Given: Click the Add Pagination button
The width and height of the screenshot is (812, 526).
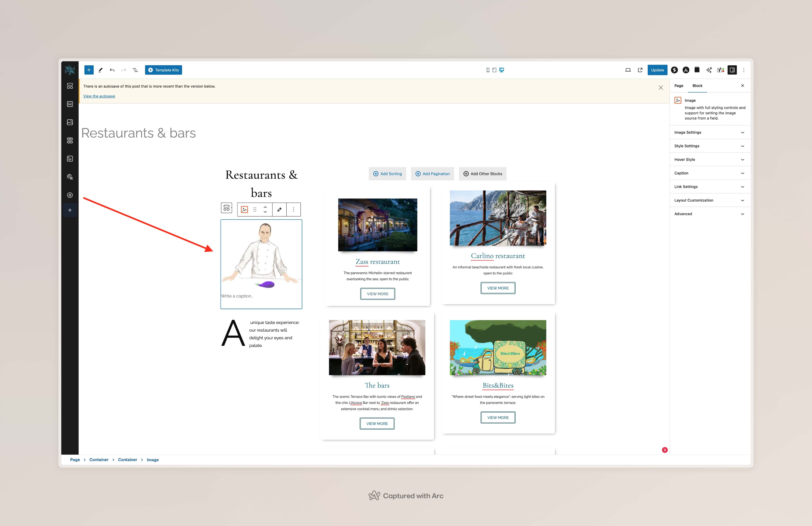Looking at the screenshot, I should point(432,174).
